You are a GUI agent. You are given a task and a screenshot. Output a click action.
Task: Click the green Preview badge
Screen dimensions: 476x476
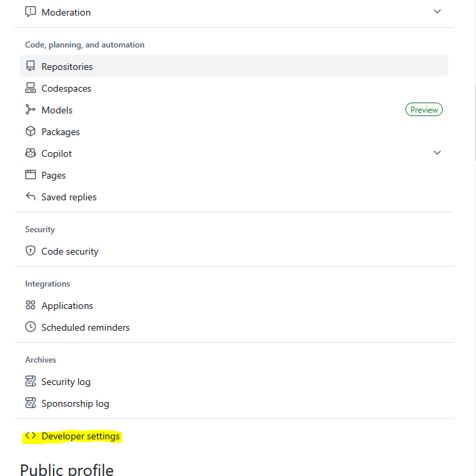coord(424,110)
